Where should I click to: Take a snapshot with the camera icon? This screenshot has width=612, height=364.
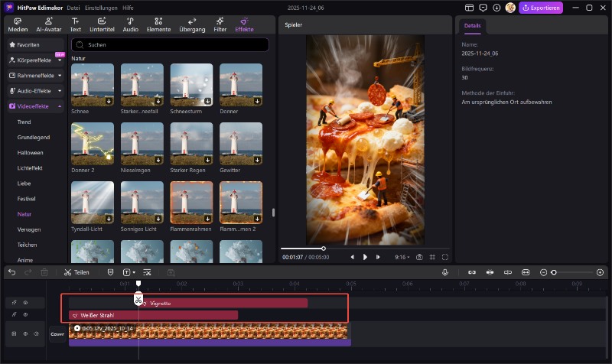click(x=419, y=257)
